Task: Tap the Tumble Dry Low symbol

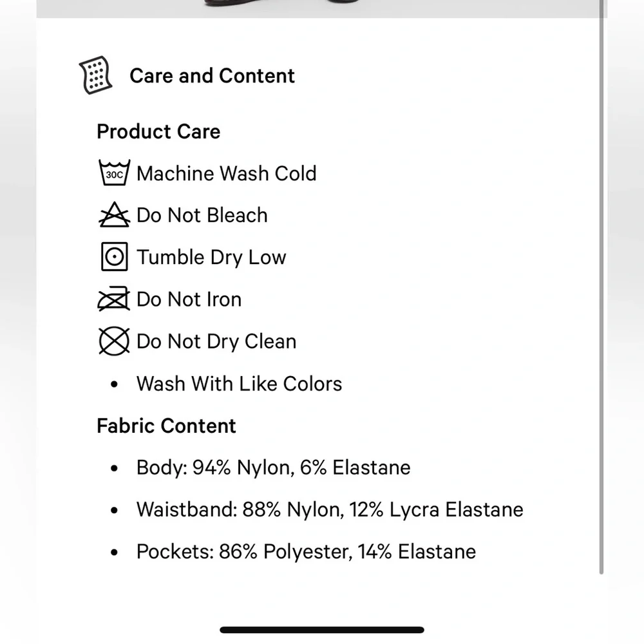Action: tap(114, 258)
